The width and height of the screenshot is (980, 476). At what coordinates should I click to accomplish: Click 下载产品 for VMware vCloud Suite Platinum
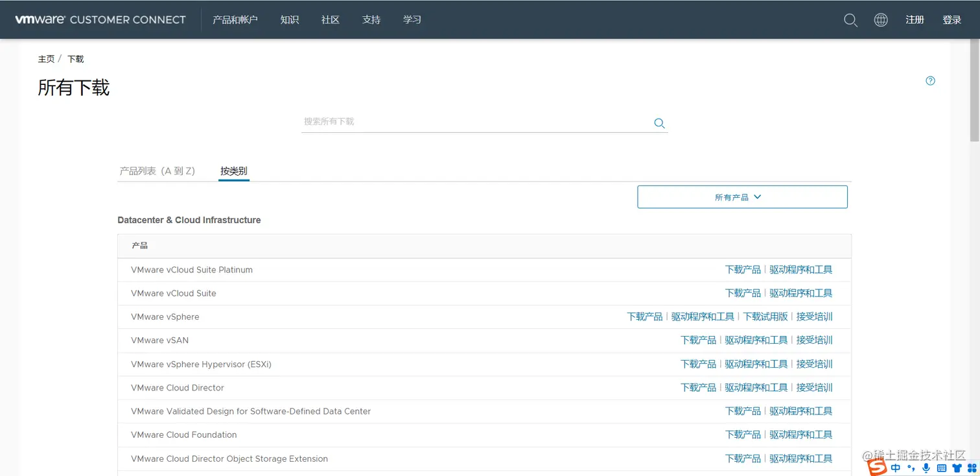(x=743, y=270)
